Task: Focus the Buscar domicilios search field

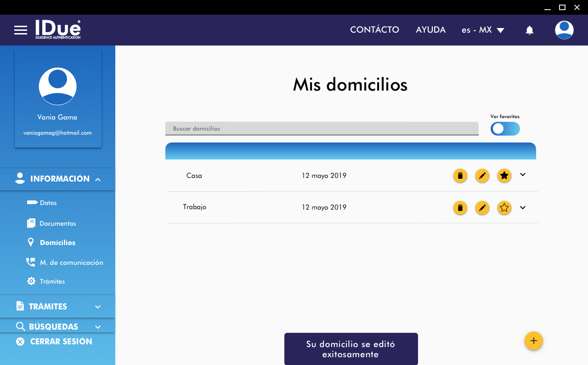Action: pos(322,129)
